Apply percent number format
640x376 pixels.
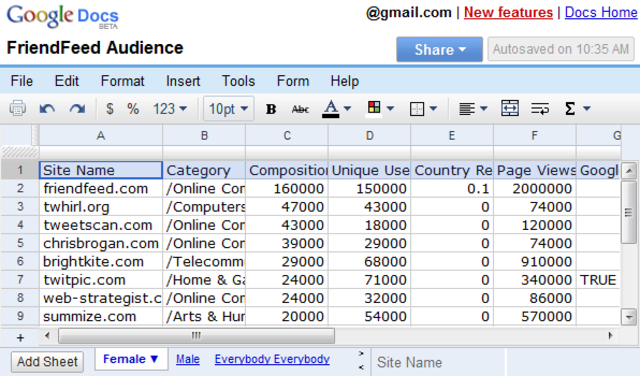(133, 109)
